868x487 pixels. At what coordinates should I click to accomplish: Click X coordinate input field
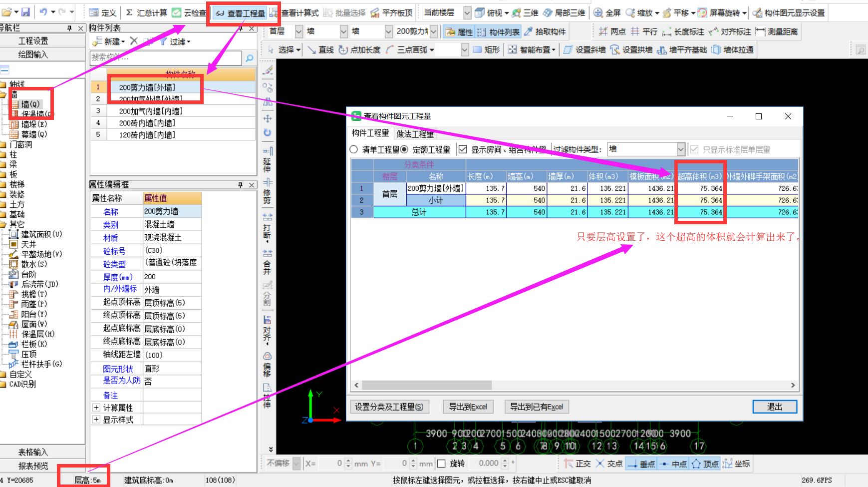coord(332,464)
